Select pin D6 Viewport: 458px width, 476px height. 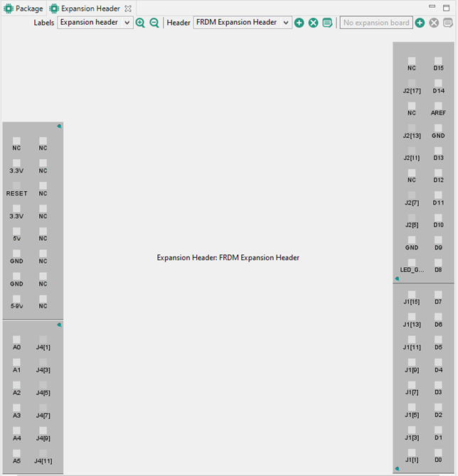coord(438,317)
